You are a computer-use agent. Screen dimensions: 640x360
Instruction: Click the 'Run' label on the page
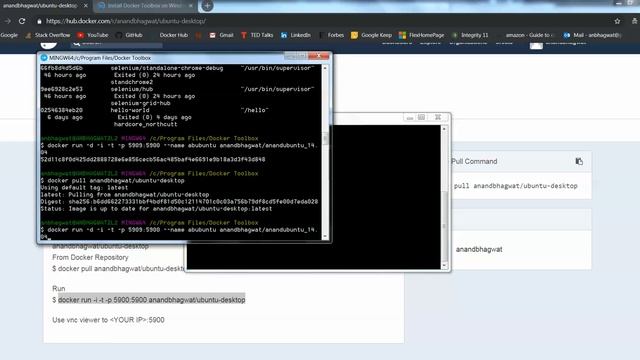click(x=58, y=289)
